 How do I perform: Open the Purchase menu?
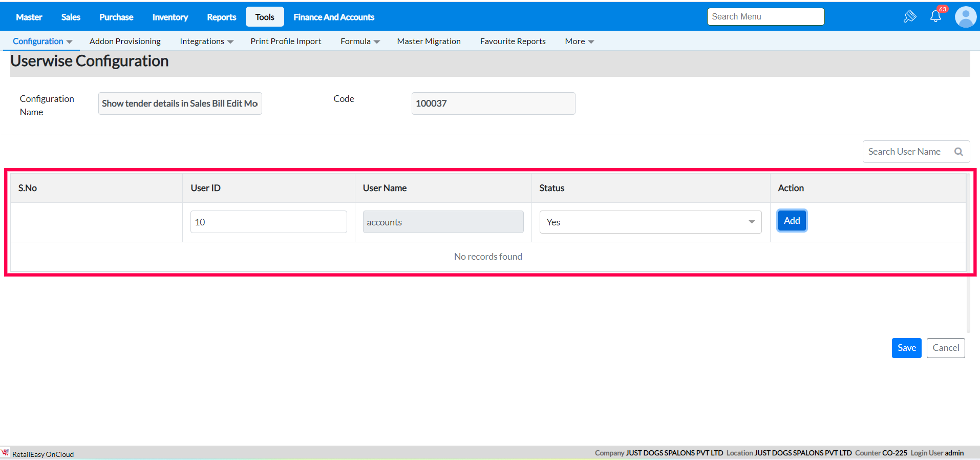click(116, 17)
